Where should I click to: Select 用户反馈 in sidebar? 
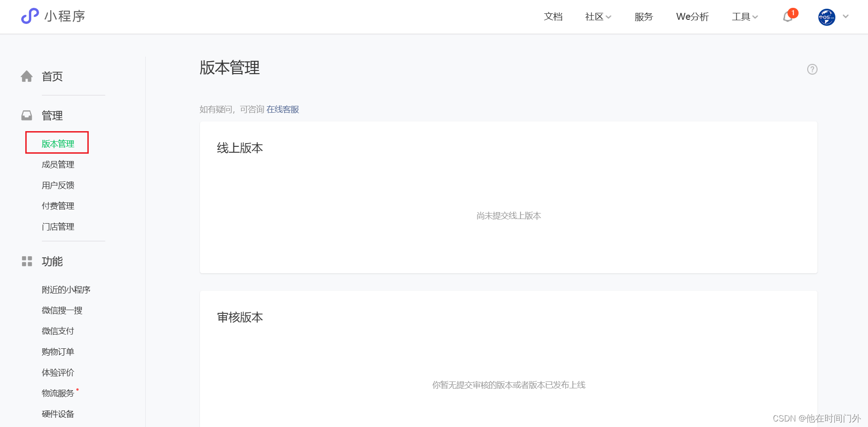point(58,185)
